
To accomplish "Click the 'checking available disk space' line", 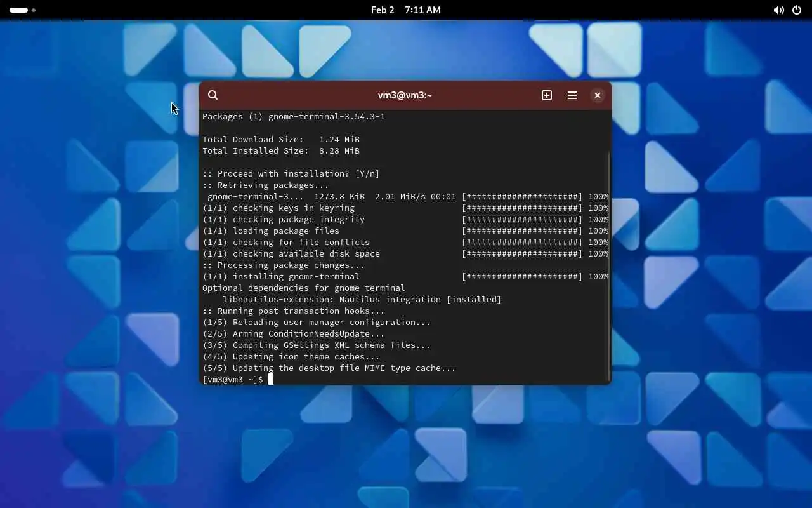I will pos(405,253).
